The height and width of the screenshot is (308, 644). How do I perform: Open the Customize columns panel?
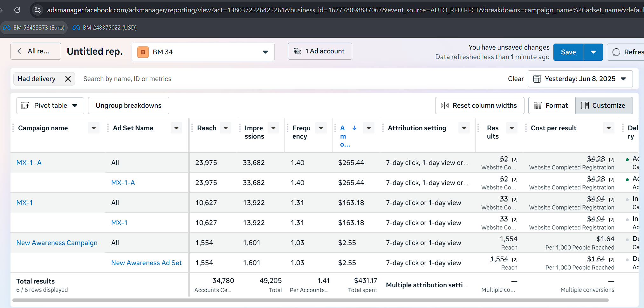tap(604, 106)
